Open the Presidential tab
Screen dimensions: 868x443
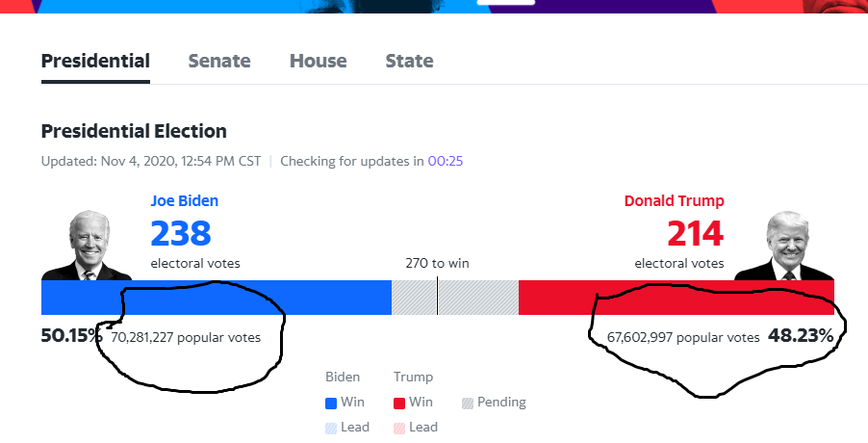pyautogui.click(x=95, y=62)
